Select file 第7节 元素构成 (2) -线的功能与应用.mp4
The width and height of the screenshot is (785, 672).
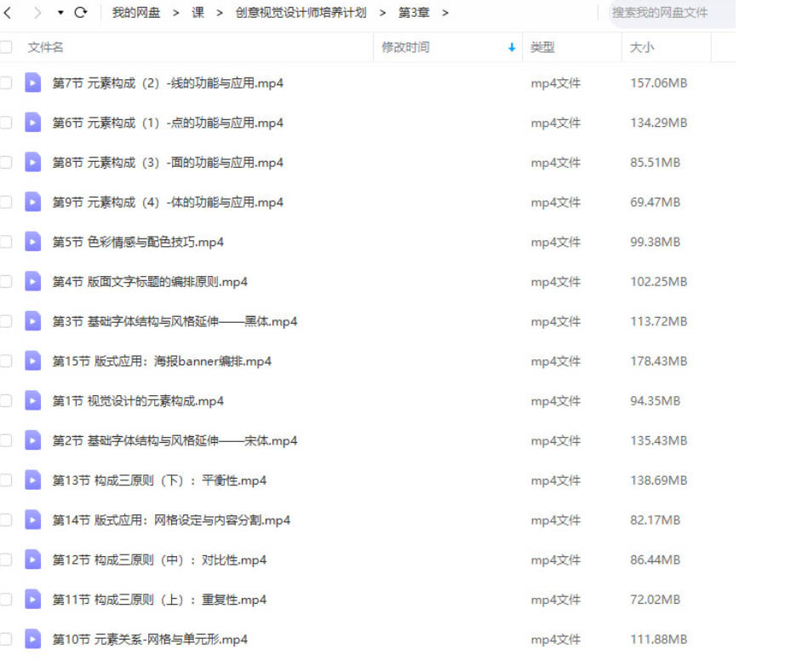168,83
